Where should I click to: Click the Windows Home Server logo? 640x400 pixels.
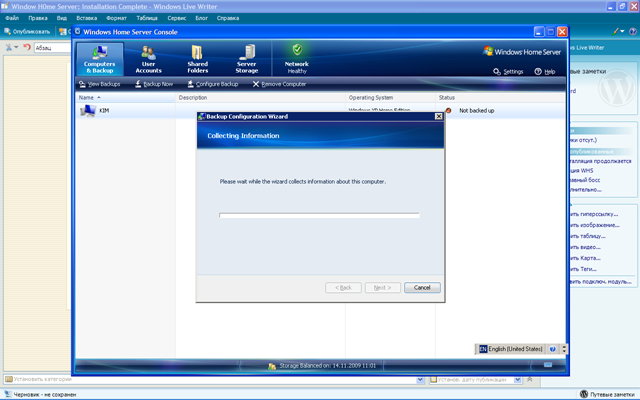522,51
